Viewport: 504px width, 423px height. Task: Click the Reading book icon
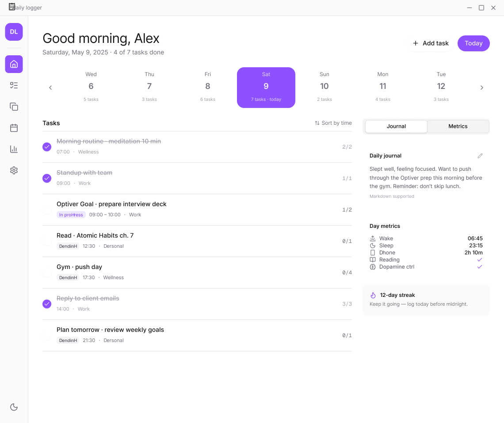click(373, 260)
